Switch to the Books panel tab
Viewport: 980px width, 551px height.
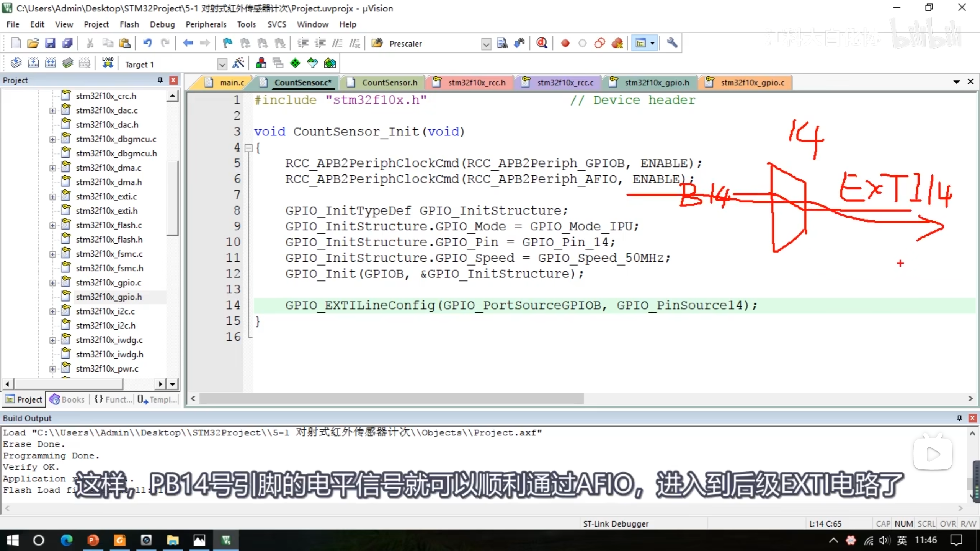(x=67, y=399)
